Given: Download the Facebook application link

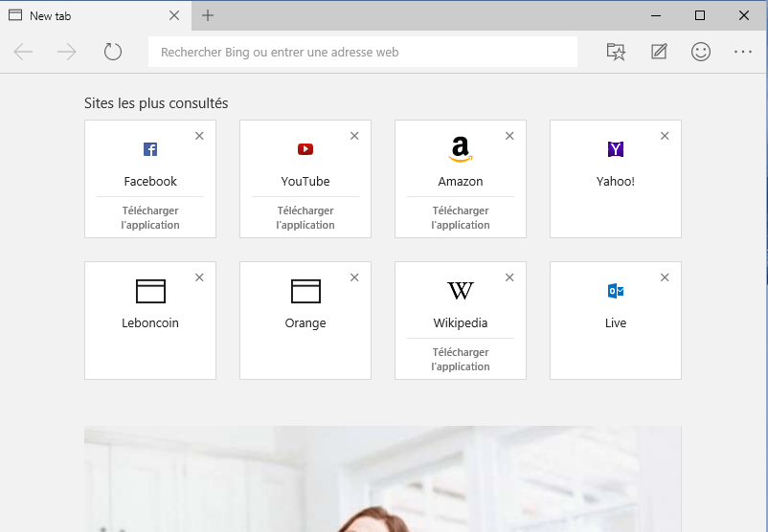Looking at the screenshot, I should tap(150, 218).
